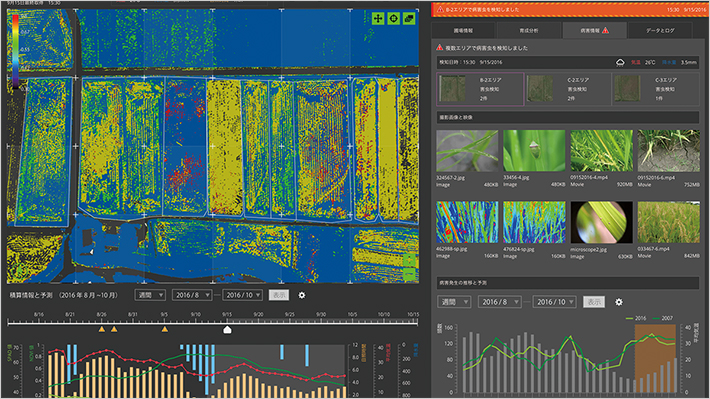The image size is (710, 399).
Task: Click the 8/16 date label on timeline
Action: tap(39, 314)
